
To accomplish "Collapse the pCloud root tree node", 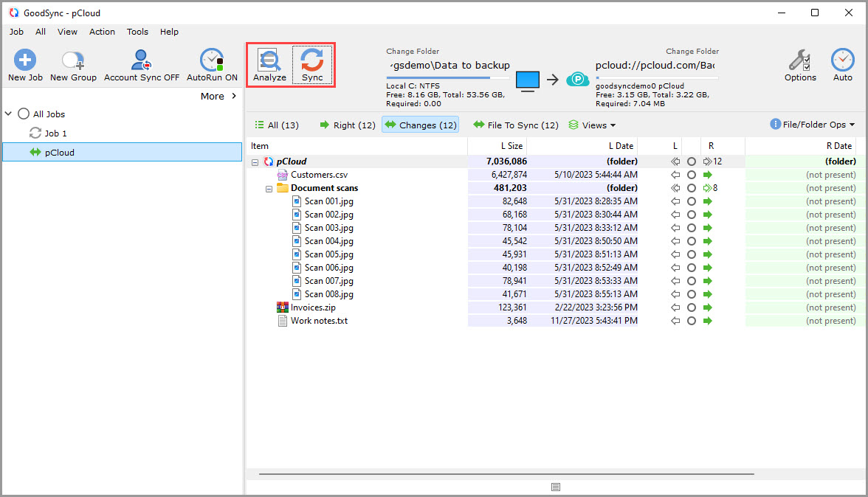I will click(255, 162).
